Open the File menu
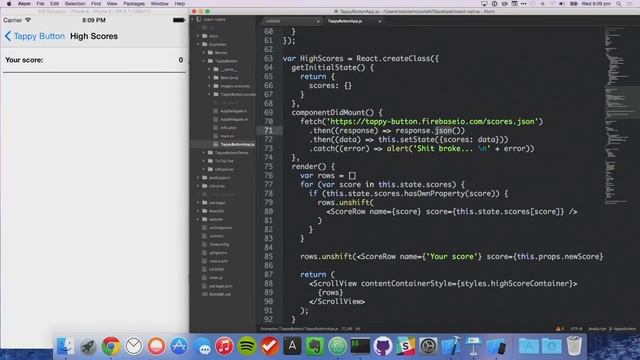640x360 pixels. pyautogui.click(x=40, y=4)
